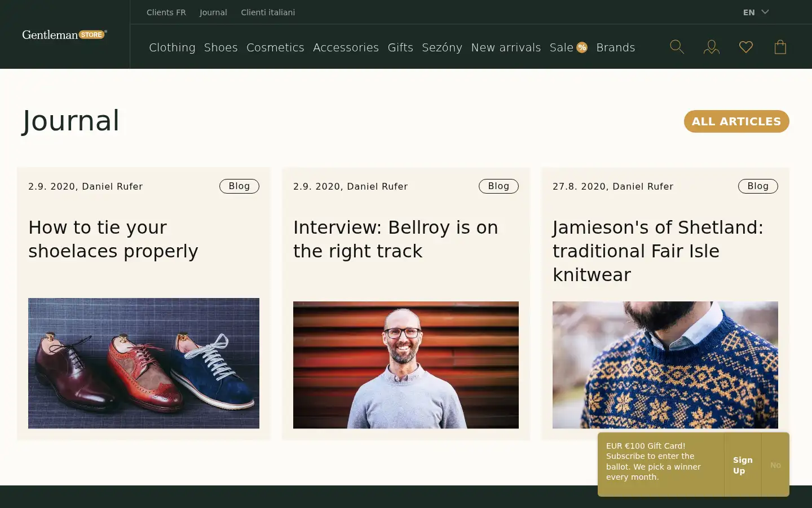The image size is (812, 508).
Task: Open the Clothing menu
Action: tap(172, 47)
